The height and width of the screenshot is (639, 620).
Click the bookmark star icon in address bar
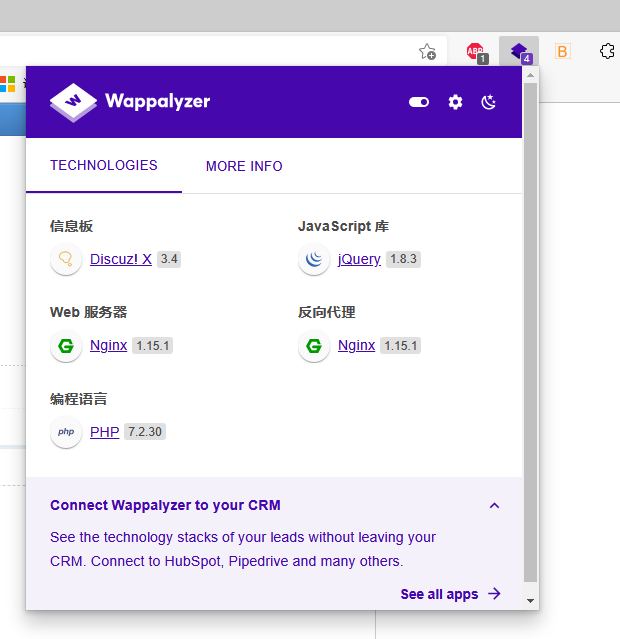tap(427, 52)
